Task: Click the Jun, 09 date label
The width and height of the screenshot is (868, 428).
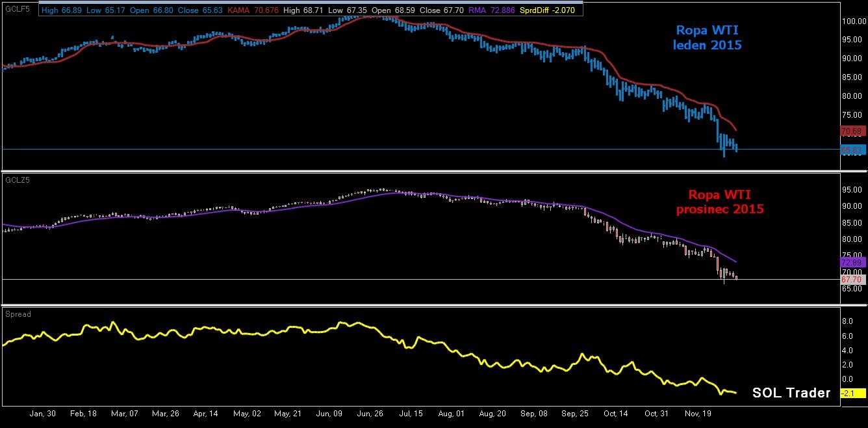Action: [329, 413]
